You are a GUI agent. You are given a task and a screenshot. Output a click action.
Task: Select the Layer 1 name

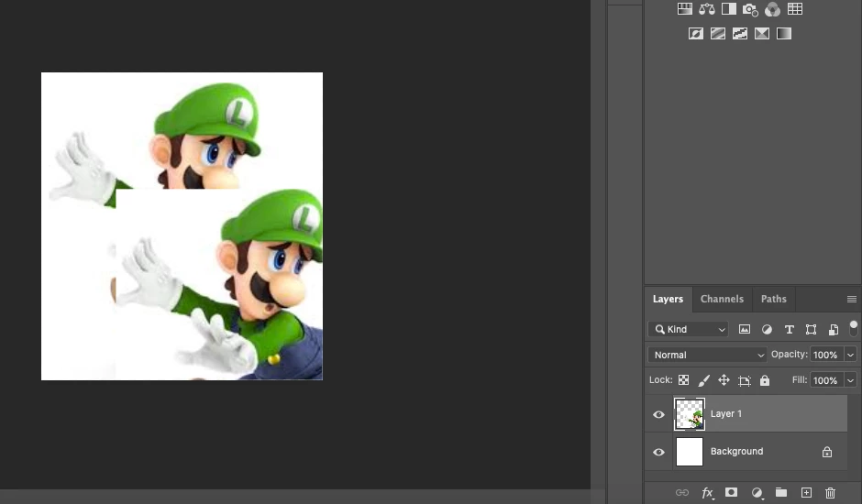tap(725, 414)
